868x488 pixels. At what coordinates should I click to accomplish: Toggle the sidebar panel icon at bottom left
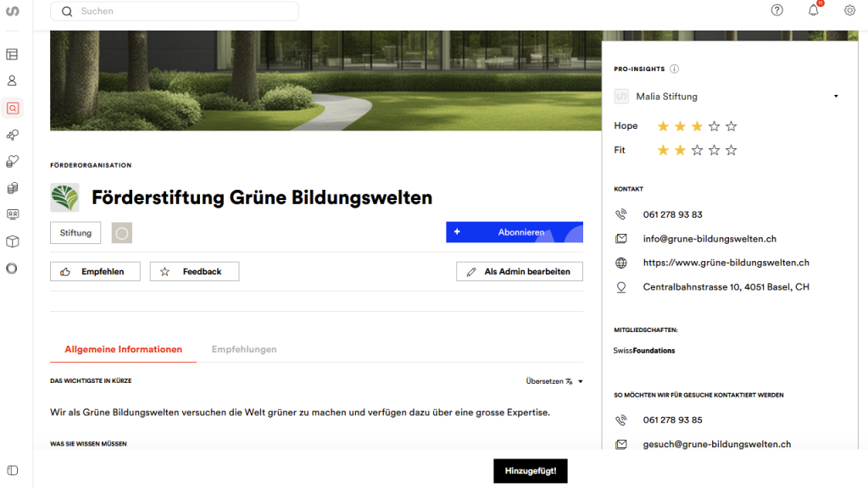click(x=12, y=470)
